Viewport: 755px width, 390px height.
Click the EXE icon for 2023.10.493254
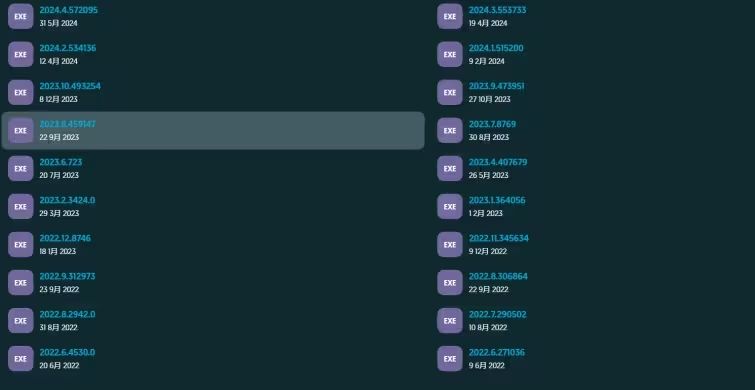21,92
